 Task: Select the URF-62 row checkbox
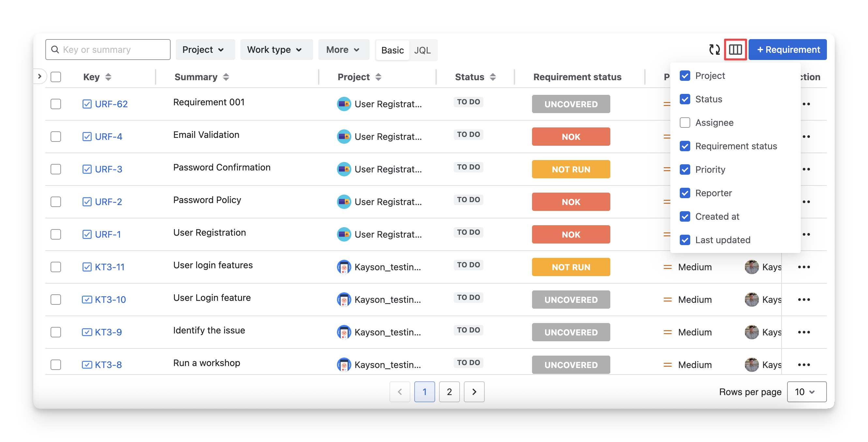[x=55, y=104]
